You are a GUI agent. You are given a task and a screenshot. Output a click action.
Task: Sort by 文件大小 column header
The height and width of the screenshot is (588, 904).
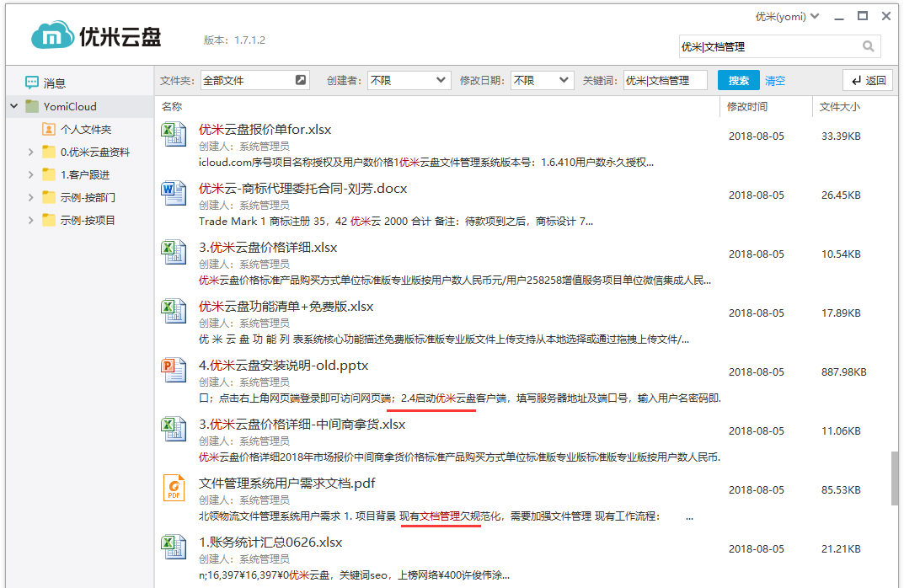pyautogui.click(x=840, y=107)
